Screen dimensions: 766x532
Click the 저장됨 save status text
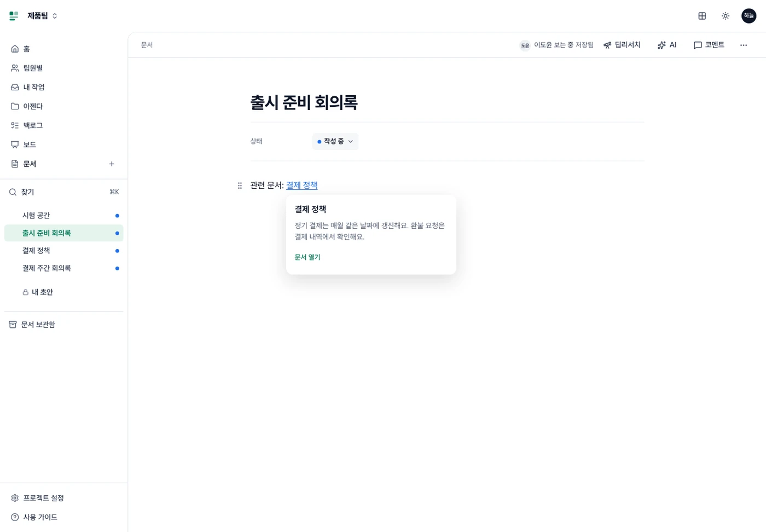click(x=584, y=45)
